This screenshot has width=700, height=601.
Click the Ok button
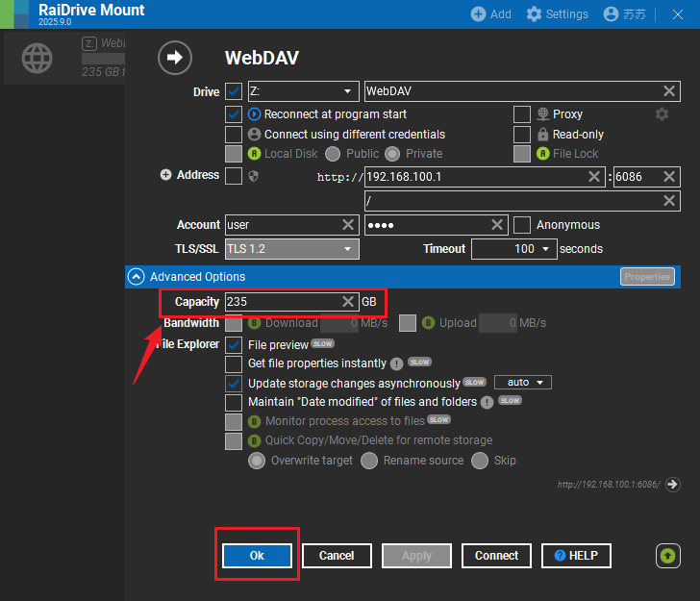(x=257, y=556)
